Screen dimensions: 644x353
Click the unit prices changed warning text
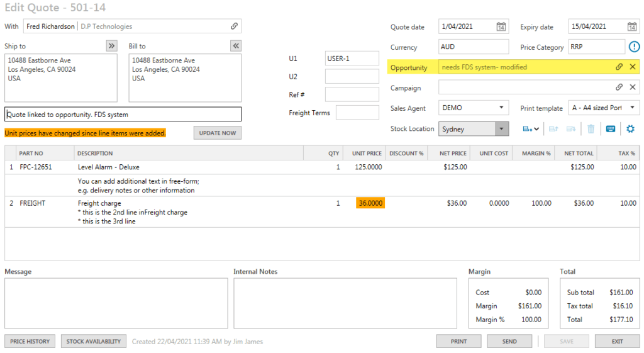coord(85,133)
